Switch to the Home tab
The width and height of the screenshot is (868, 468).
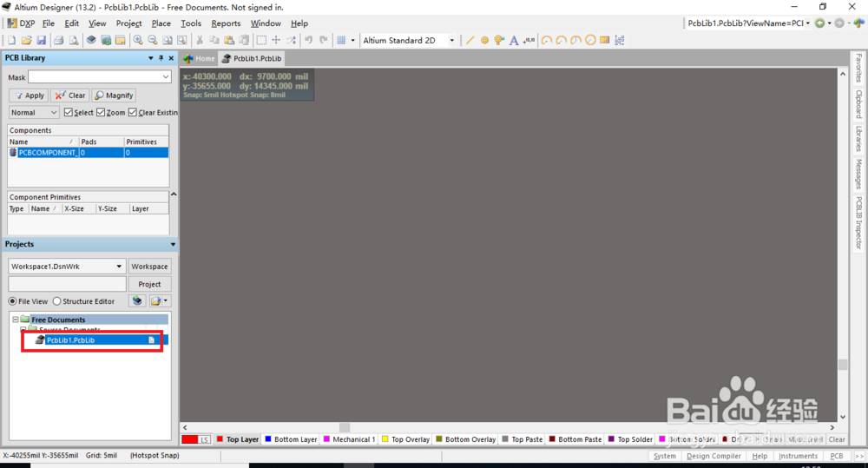point(200,58)
